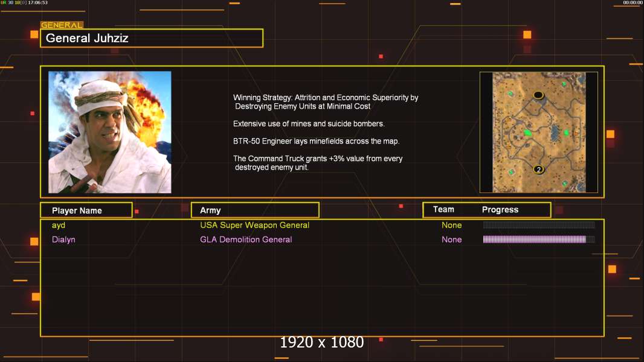The width and height of the screenshot is (644, 362).
Task: Click ayd's team value None
Action: click(x=451, y=225)
